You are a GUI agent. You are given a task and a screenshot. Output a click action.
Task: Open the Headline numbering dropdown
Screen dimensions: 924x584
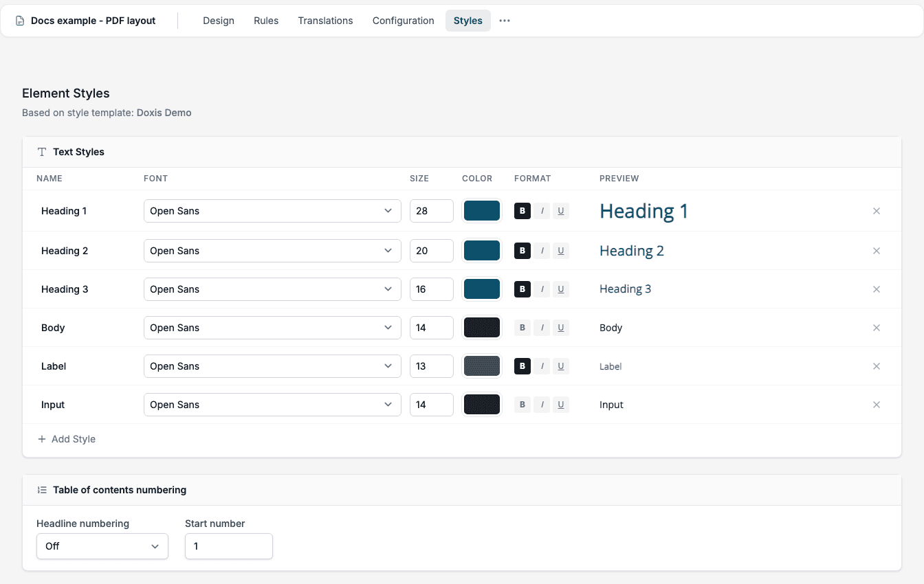pyautogui.click(x=102, y=546)
